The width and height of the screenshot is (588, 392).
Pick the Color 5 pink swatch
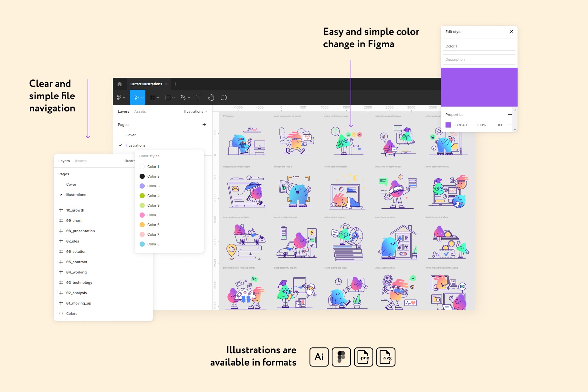point(142,215)
